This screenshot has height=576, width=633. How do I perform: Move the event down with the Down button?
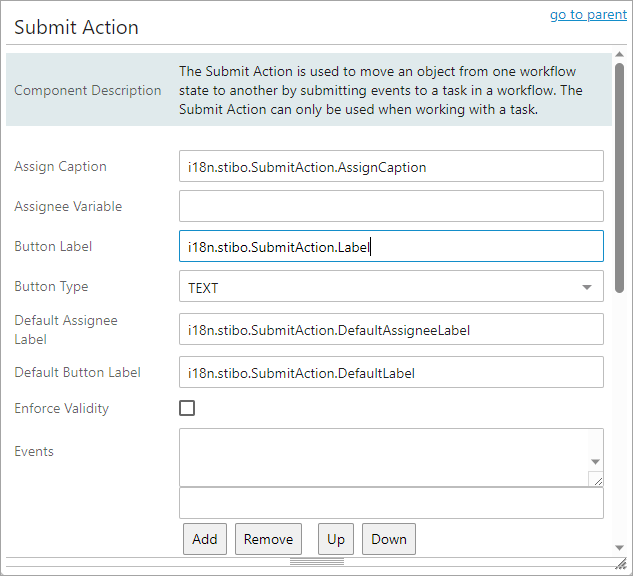pyautogui.click(x=389, y=539)
